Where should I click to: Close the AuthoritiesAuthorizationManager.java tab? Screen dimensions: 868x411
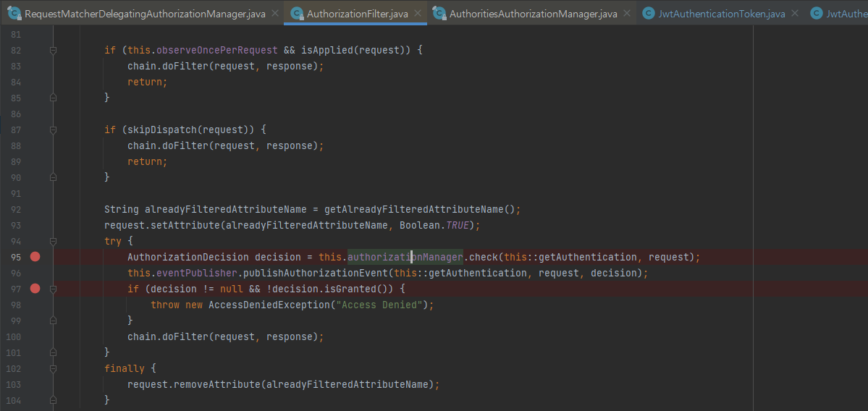click(x=627, y=13)
